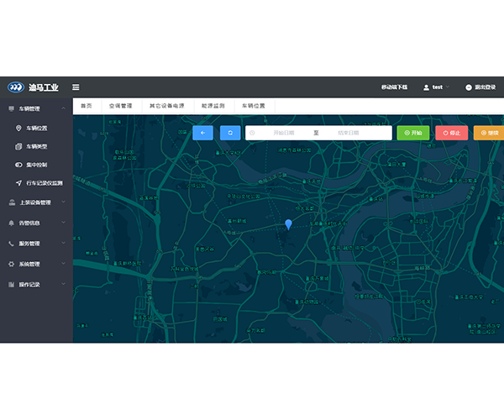Image resolution: width=504 pixels, height=420 pixels.
Task: Click the green 开始 button
Action: tap(412, 133)
